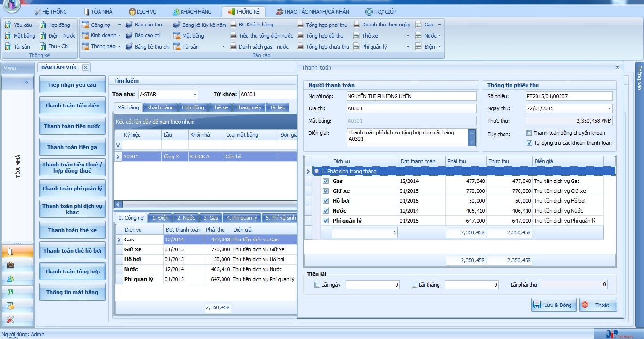
Task: Open the BC Khách hàng printer icon
Action: (x=234, y=25)
